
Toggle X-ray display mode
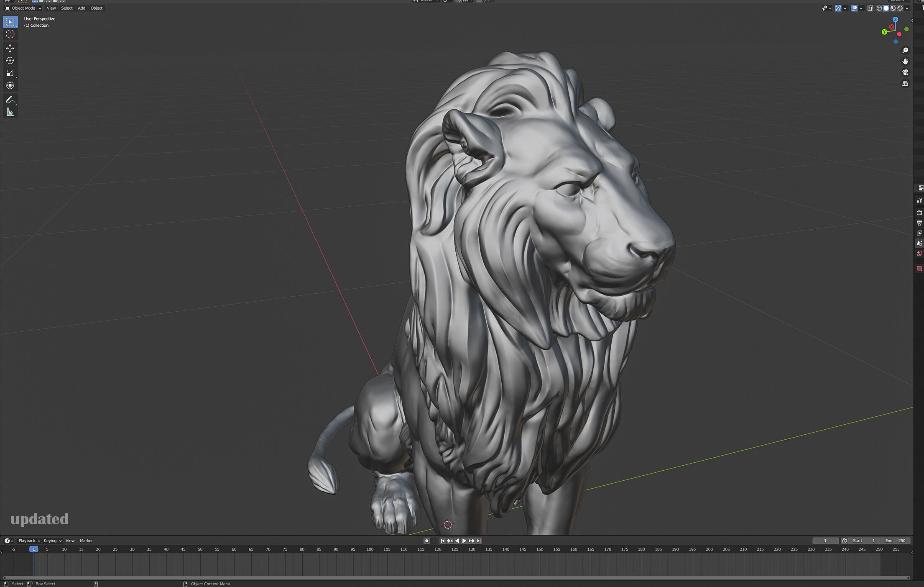click(870, 8)
